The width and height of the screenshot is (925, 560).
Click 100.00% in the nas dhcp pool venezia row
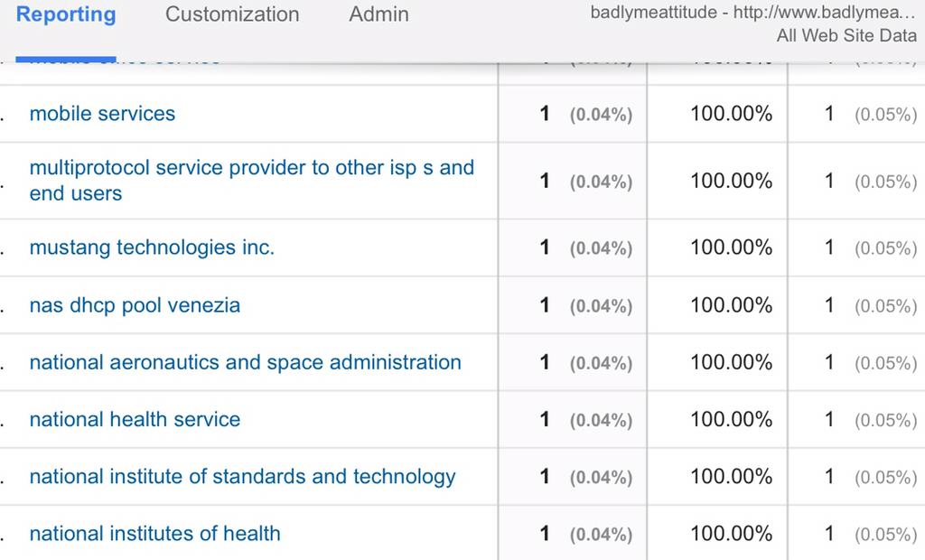(x=731, y=305)
